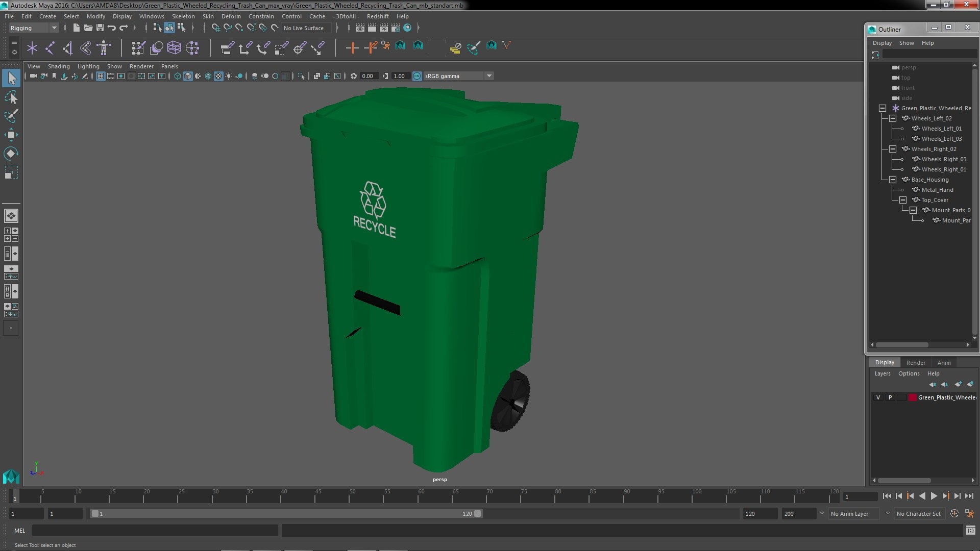Open the sRGB gamma dropdown
980x551 pixels.
coord(458,76)
